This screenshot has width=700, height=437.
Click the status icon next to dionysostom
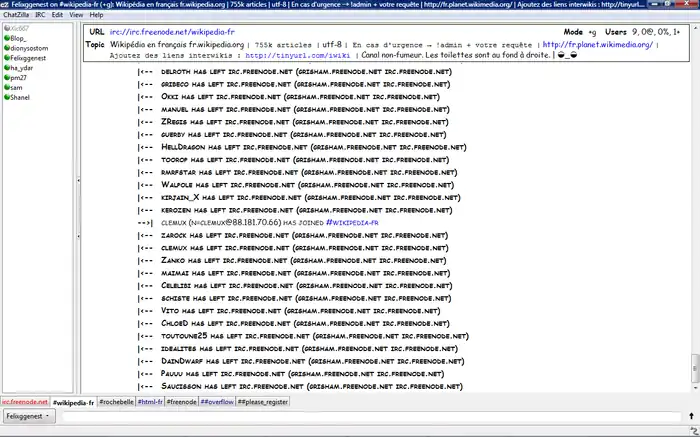coord(6,48)
